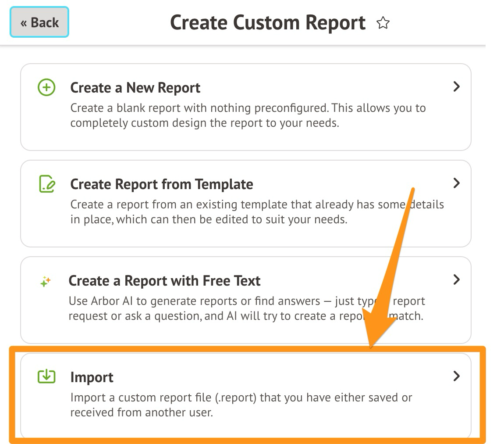Click the template document pencil icon
Viewport: 504px width, 444px height.
pos(47,184)
